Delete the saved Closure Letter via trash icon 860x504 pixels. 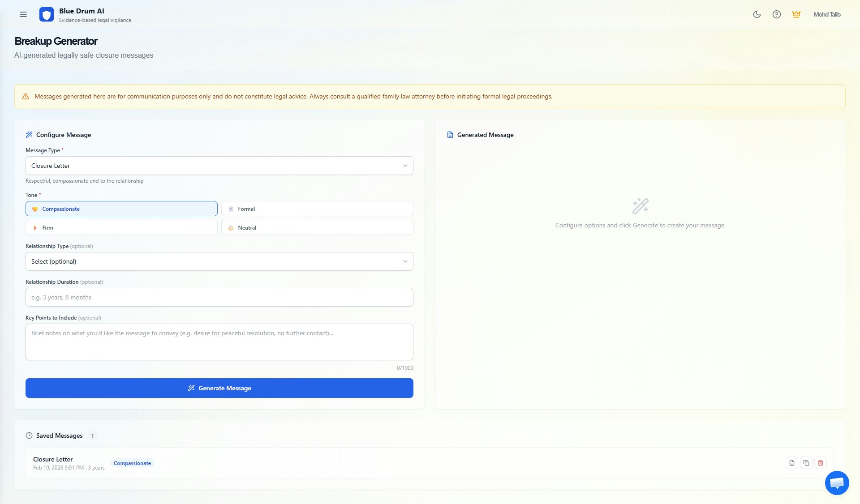point(821,463)
